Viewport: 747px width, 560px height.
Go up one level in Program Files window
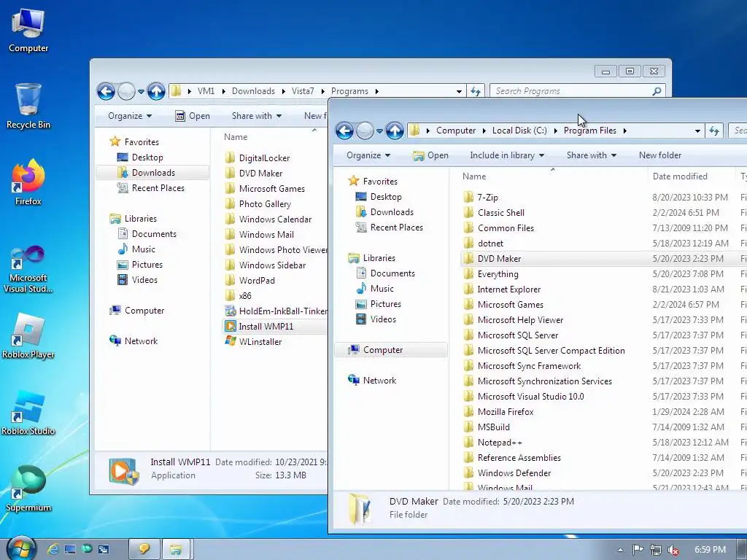395,131
